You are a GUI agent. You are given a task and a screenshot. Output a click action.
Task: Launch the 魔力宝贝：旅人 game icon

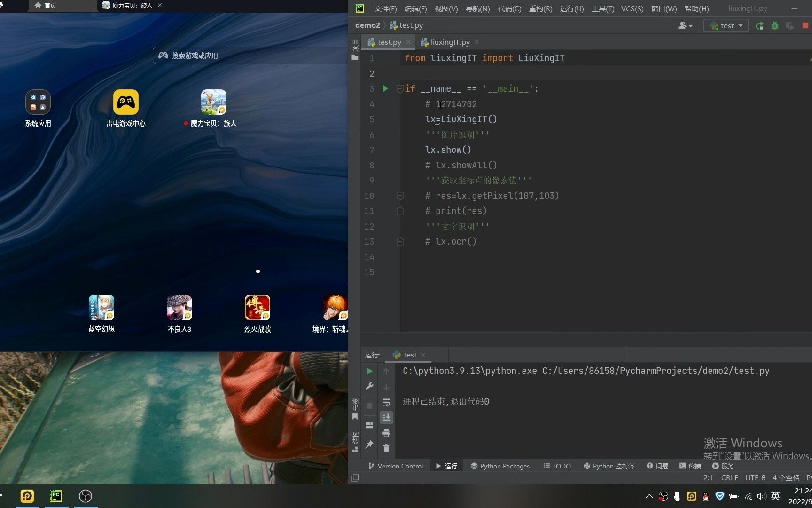click(213, 102)
